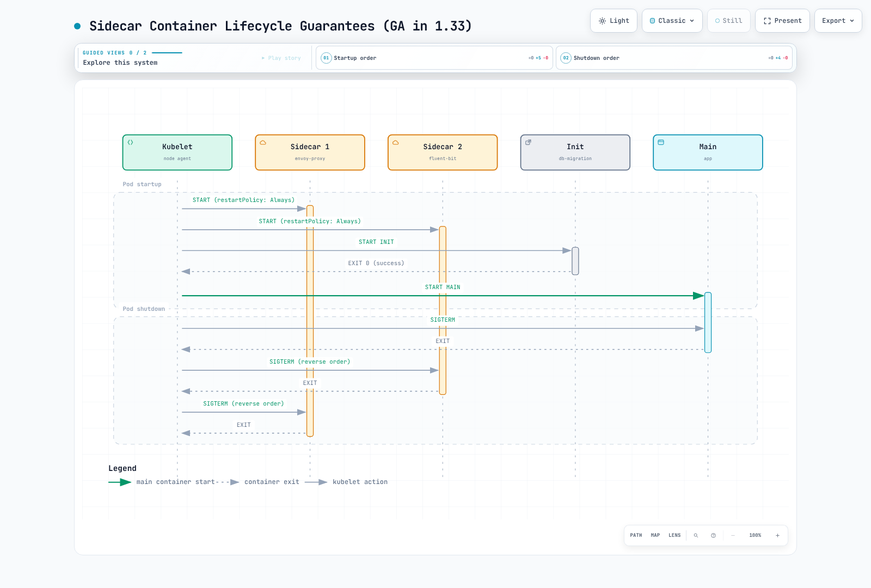This screenshot has width=871, height=588.
Task: Switch to PATH mode
Action: [x=636, y=535]
